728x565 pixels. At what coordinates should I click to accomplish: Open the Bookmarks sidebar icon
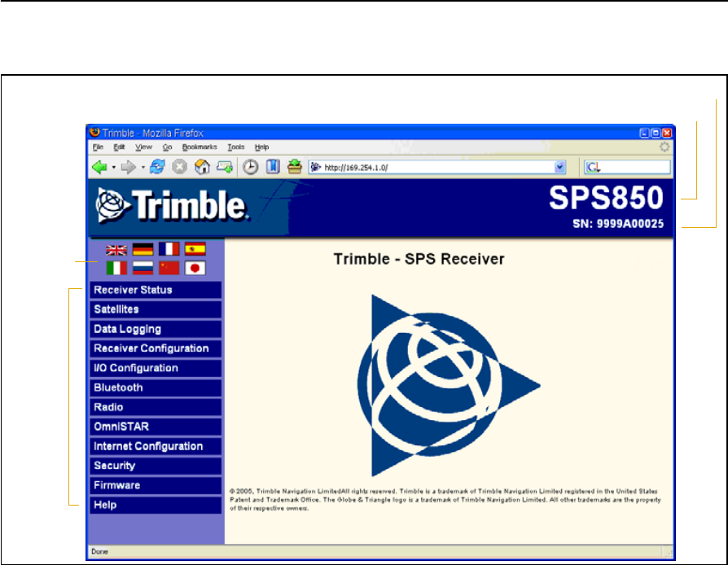point(273,167)
